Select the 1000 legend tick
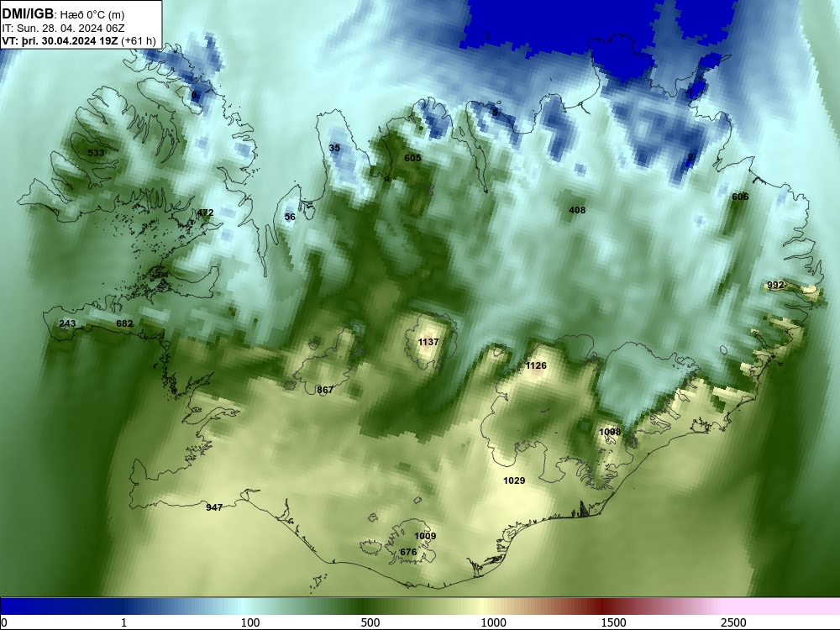This screenshot has height=630, width=840. click(493, 622)
